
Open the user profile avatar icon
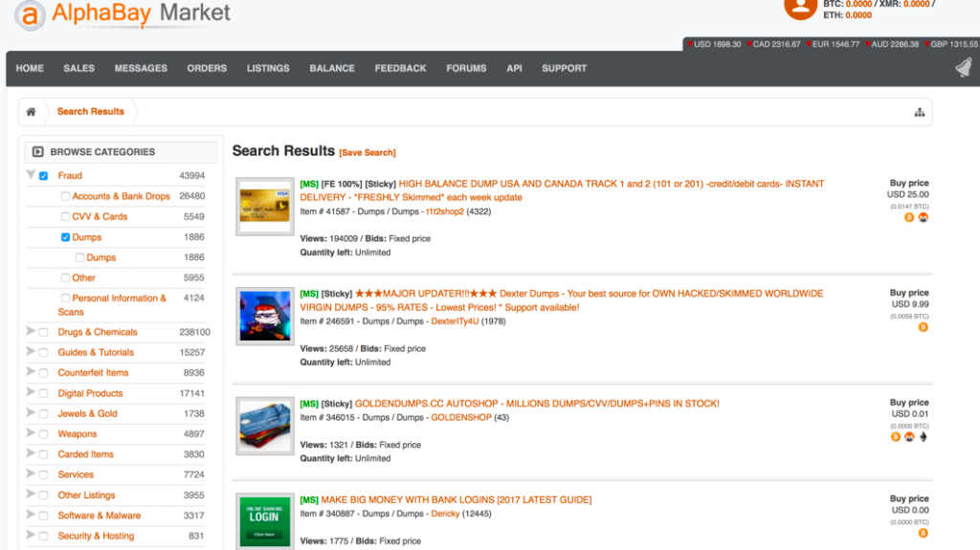tap(800, 8)
